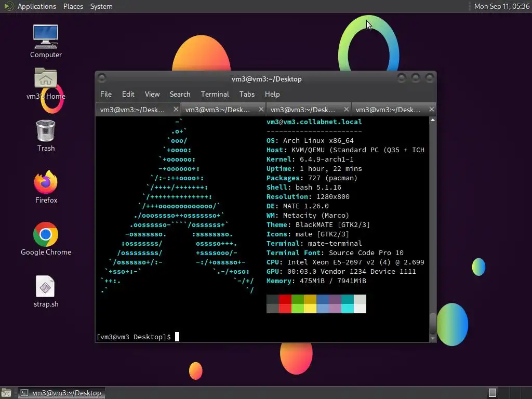Image resolution: width=532 pixels, height=399 pixels.
Task: Click the terminal window menu button at title bar left
Action: (101, 78)
